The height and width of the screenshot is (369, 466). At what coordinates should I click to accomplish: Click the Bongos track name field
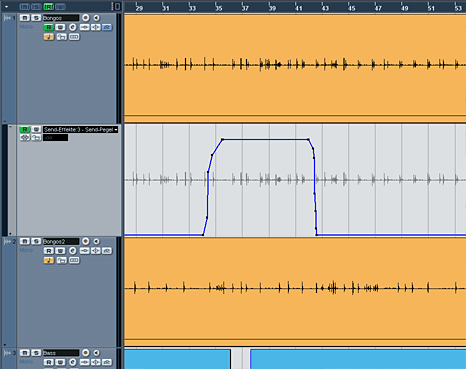61,18
